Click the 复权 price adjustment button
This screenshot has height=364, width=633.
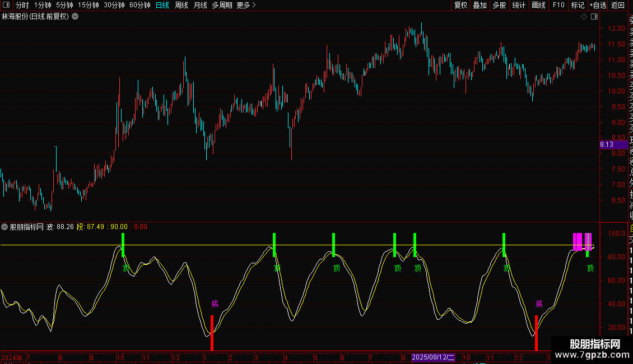click(x=460, y=5)
